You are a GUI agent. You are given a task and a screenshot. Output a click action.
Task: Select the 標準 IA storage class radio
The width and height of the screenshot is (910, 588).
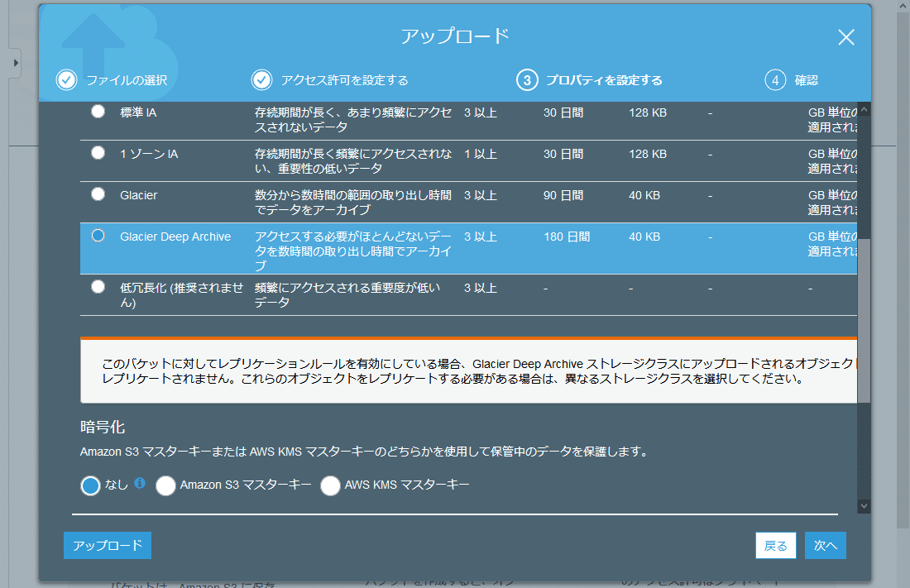pyautogui.click(x=98, y=112)
